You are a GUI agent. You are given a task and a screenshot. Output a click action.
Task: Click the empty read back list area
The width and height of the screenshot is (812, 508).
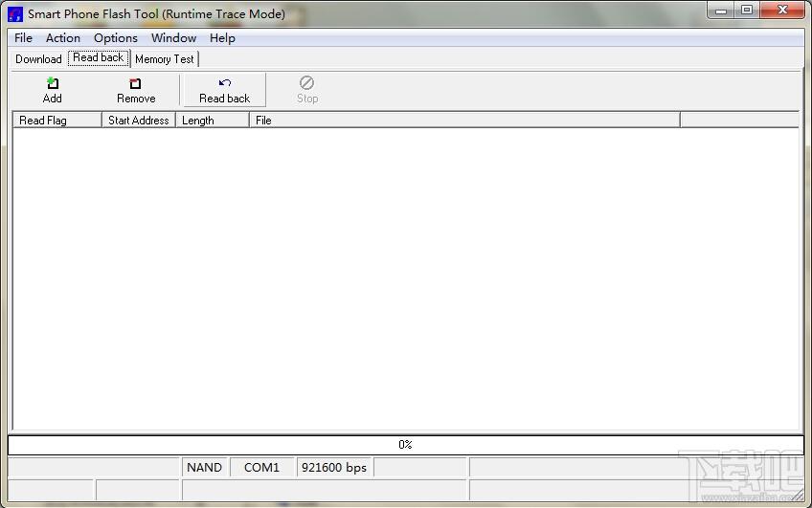(405, 279)
